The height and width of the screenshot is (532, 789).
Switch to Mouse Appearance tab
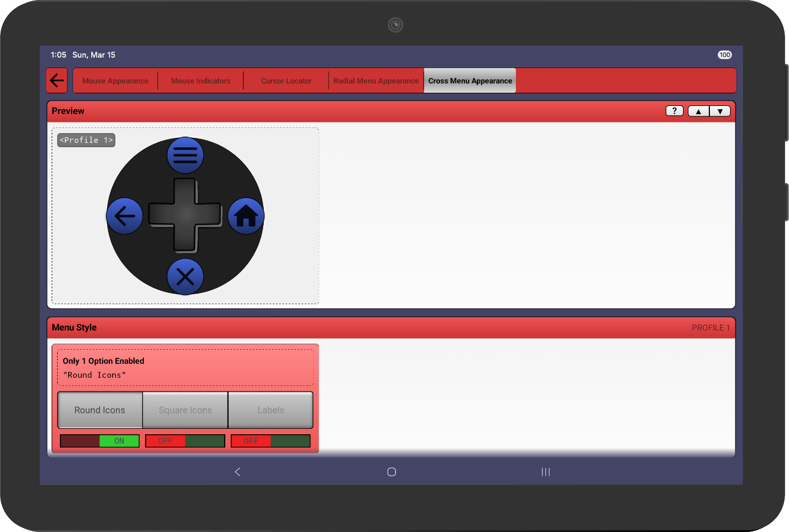coord(115,81)
